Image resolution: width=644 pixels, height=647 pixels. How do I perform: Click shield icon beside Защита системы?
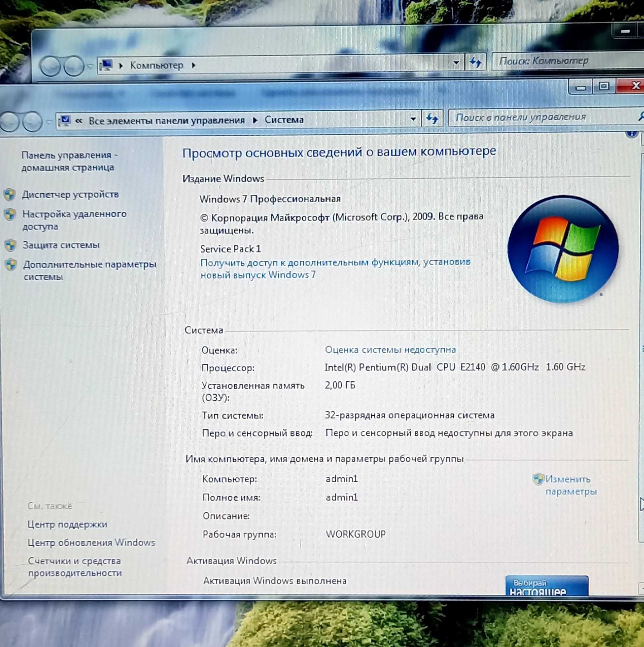point(11,245)
